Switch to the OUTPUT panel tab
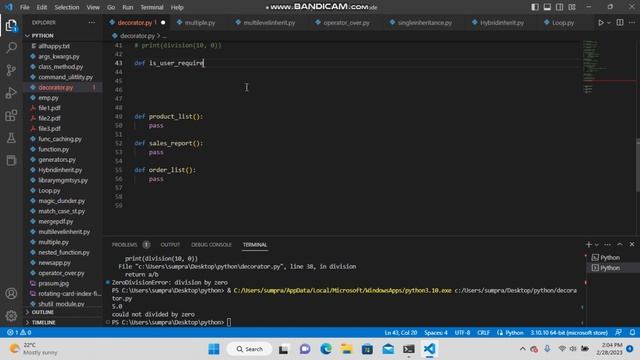The image size is (640, 360). [x=170, y=244]
